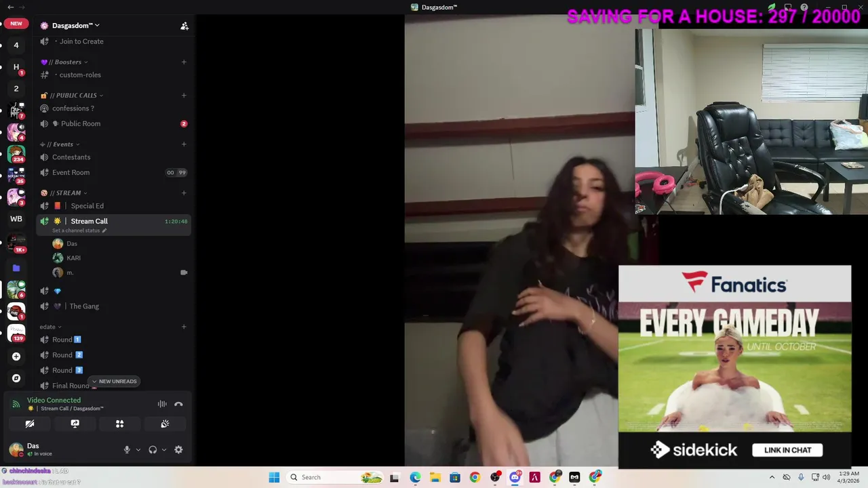The width and height of the screenshot is (868, 488).
Task: Select the Stream Call voice channel
Action: point(89,221)
